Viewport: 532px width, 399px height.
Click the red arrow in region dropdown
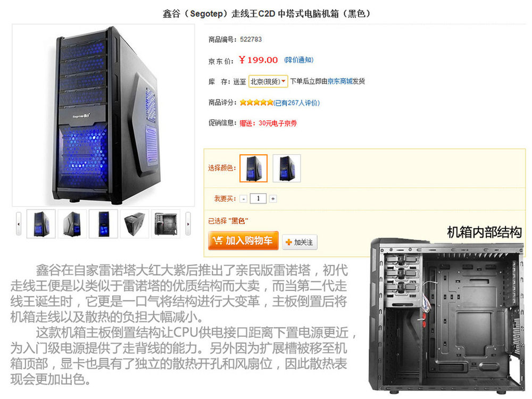point(284,81)
